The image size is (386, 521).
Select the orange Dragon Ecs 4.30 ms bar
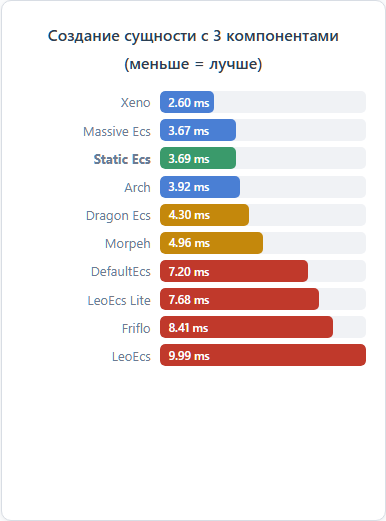204,215
